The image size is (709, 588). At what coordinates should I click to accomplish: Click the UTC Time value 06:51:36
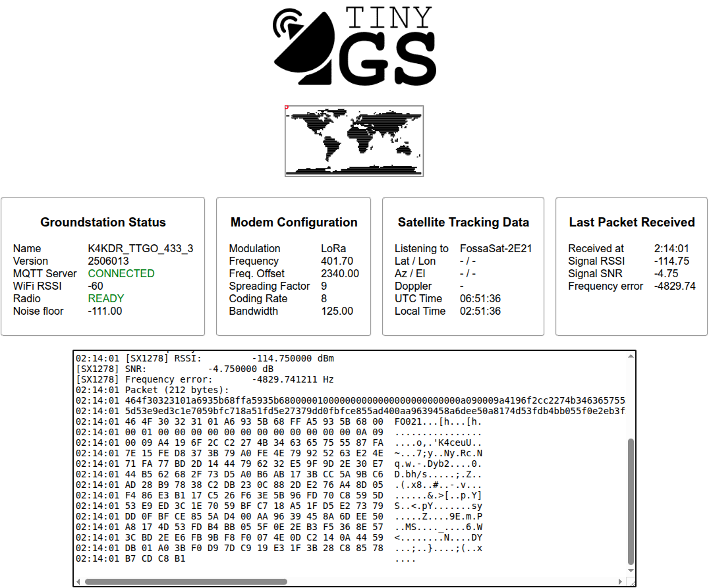480,298
